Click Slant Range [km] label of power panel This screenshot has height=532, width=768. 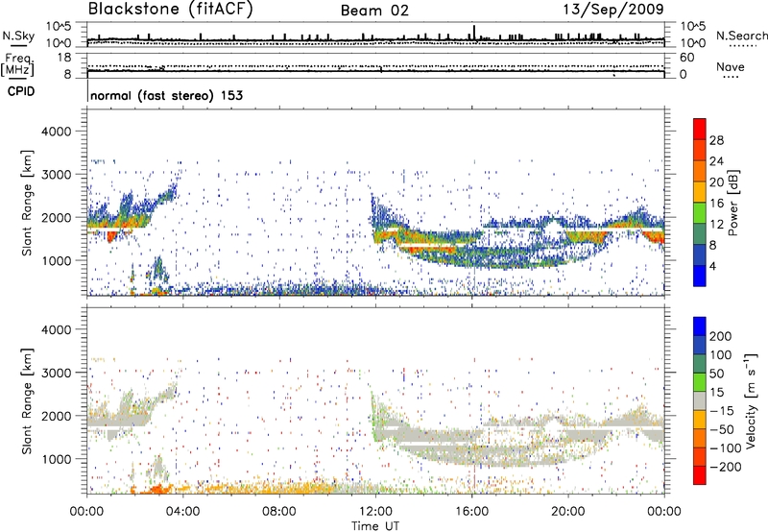pos(27,203)
